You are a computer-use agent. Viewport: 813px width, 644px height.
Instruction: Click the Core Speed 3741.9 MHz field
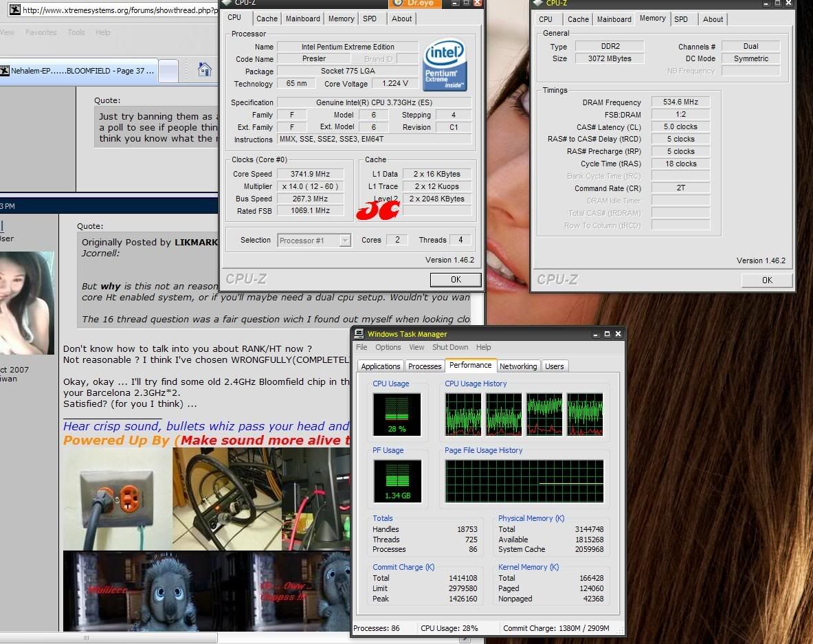click(x=310, y=174)
